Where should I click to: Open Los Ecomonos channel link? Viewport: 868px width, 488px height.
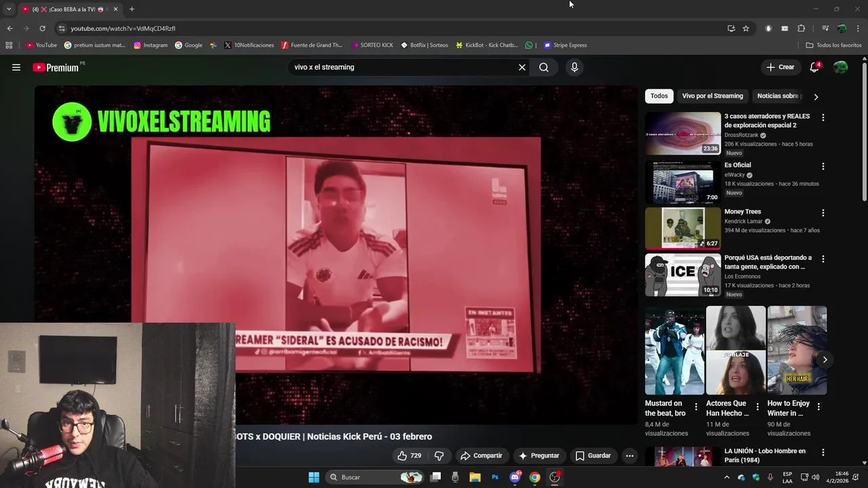[743, 277]
